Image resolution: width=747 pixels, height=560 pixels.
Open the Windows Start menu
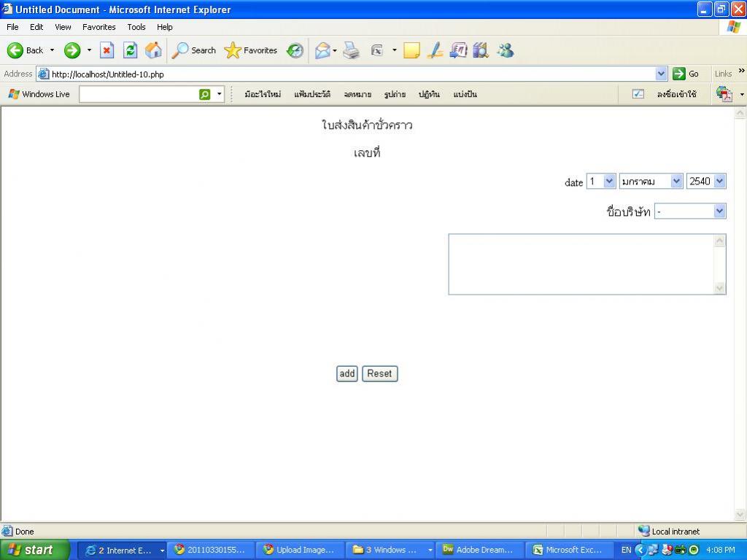tap(34, 550)
